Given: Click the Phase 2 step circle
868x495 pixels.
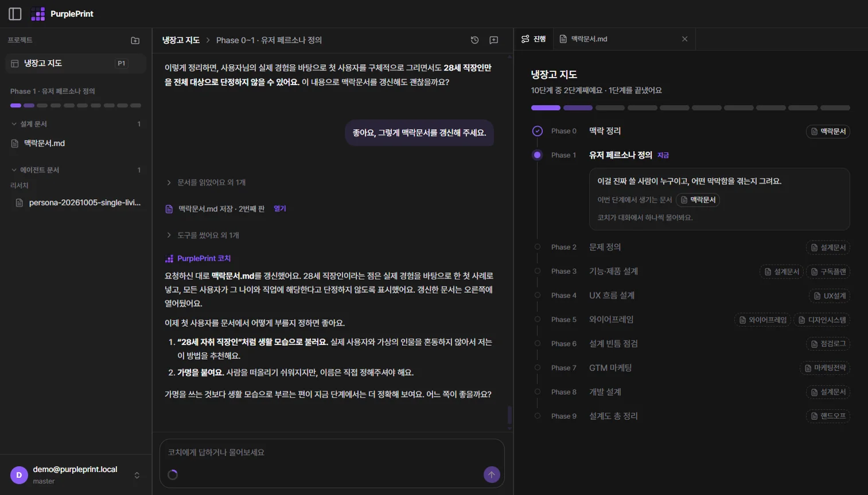Looking at the screenshot, I should point(538,247).
